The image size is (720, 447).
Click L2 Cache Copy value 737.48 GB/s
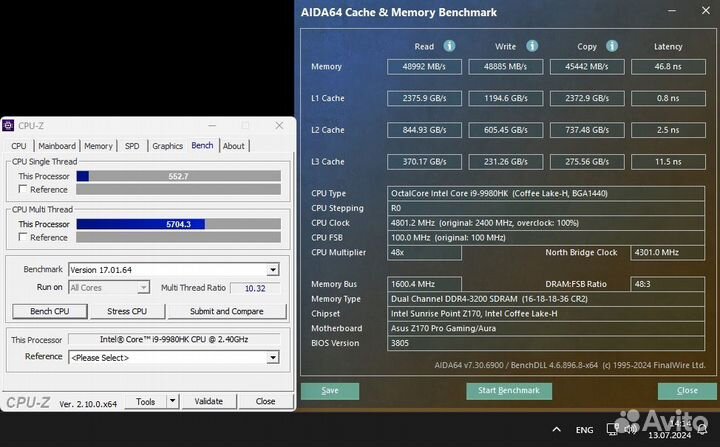587,130
